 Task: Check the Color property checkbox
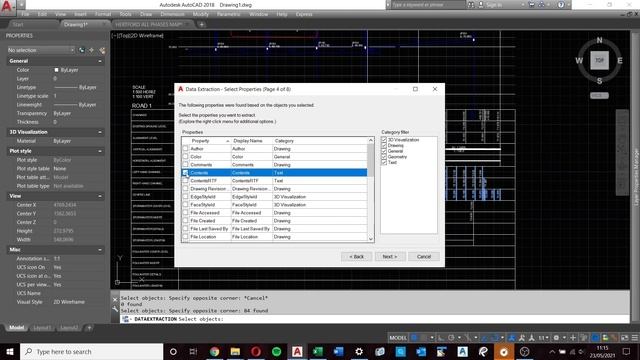point(186,156)
